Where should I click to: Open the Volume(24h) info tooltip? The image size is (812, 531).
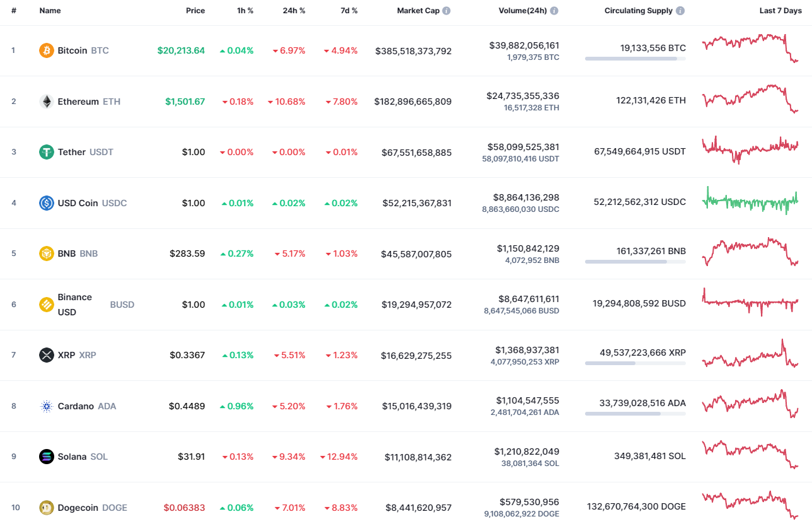554,10
